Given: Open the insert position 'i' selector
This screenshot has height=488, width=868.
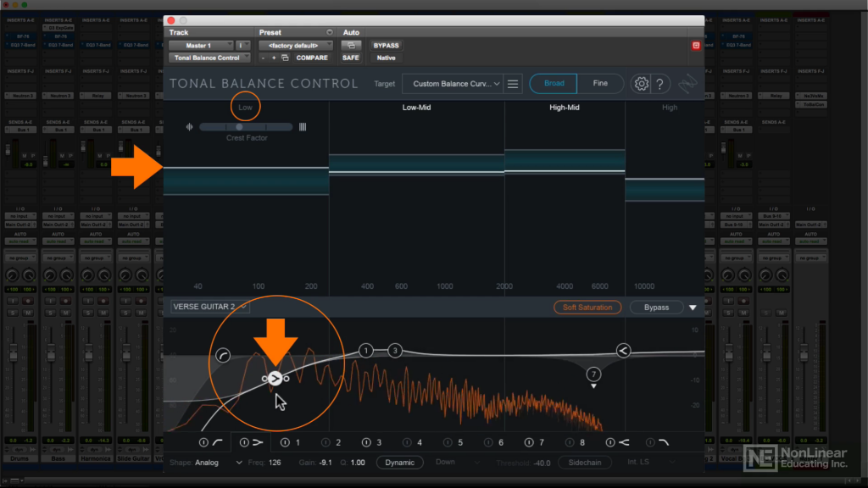Looking at the screenshot, I should click(243, 46).
